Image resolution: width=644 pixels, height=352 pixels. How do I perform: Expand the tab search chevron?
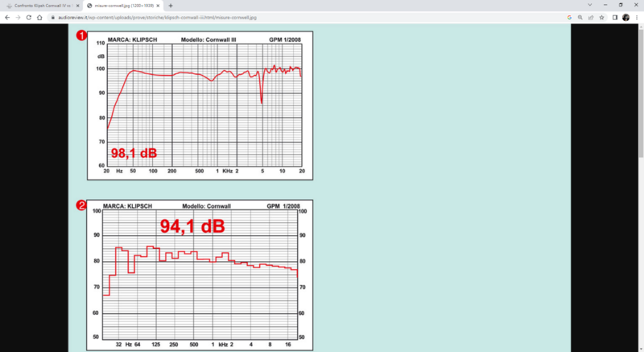point(590,5)
